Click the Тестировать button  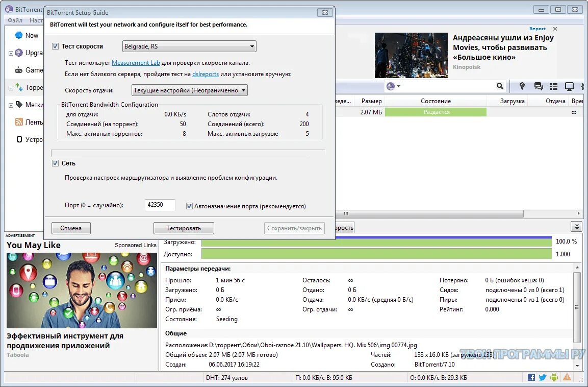pyautogui.click(x=184, y=228)
